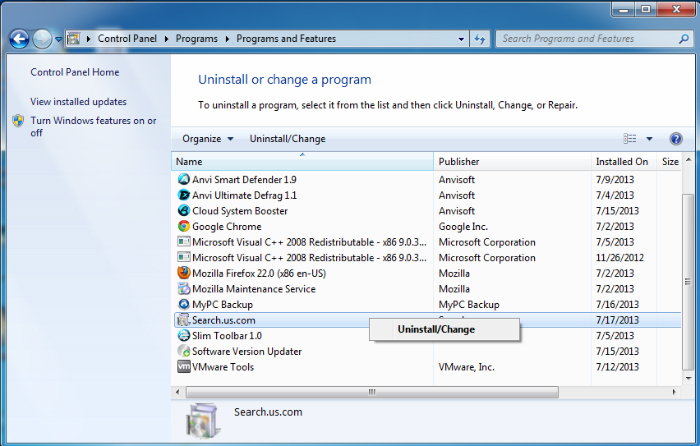The height and width of the screenshot is (446, 700).
Task: Open the recent pages dropdown arrow
Action: (x=58, y=39)
